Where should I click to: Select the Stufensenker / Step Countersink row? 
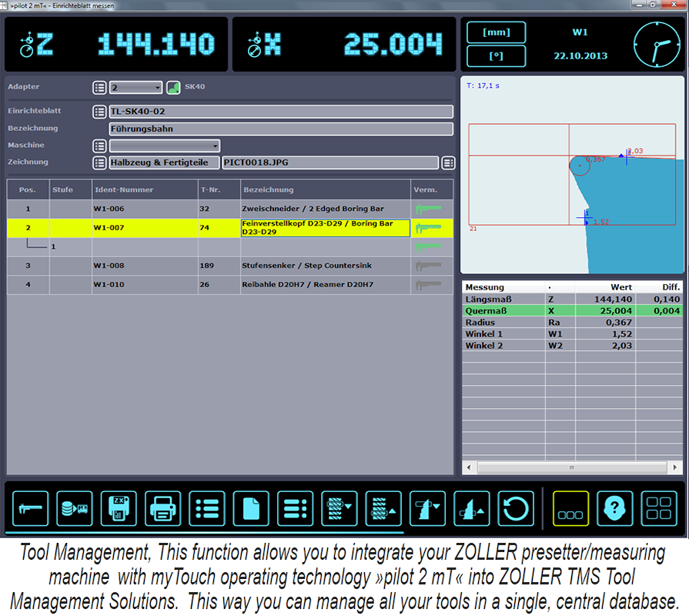coord(230,266)
